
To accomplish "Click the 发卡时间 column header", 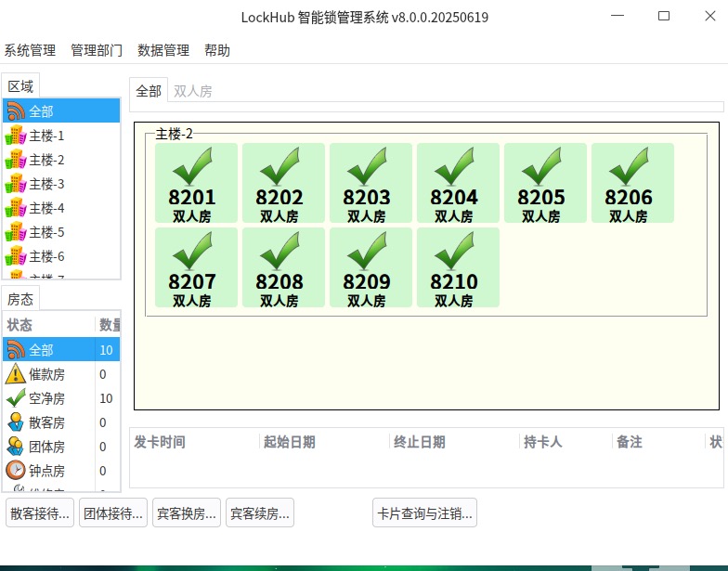I will [160, 442].
